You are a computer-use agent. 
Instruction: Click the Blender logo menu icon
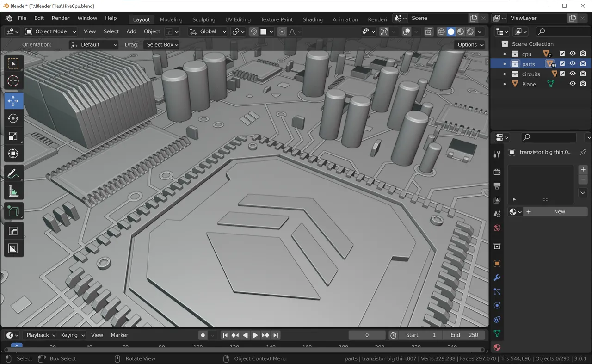9,18
